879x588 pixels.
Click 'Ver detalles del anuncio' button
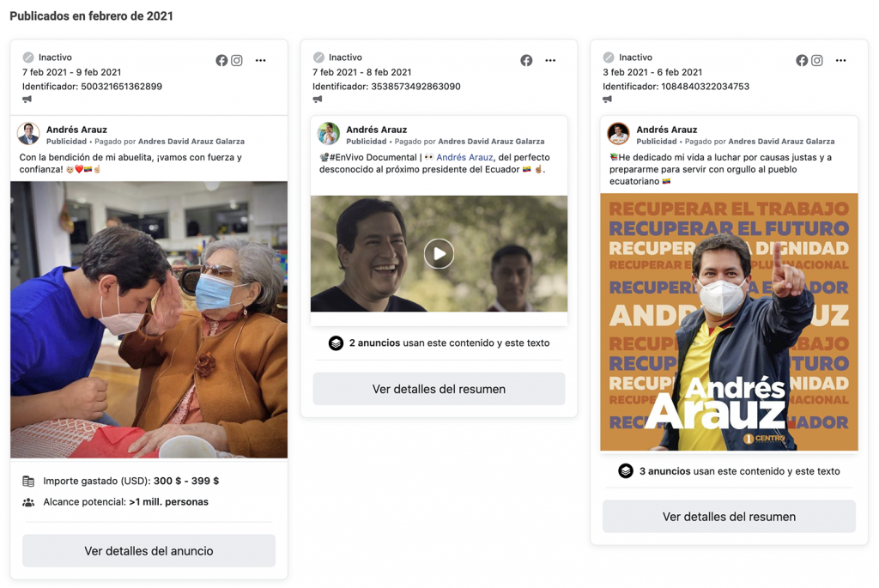[x=149, y=551]
